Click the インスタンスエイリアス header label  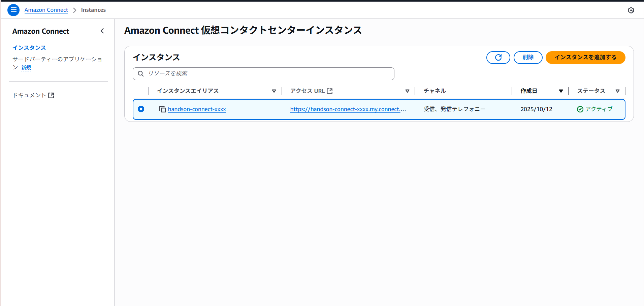pyautogui.click(x=188, y=91)
